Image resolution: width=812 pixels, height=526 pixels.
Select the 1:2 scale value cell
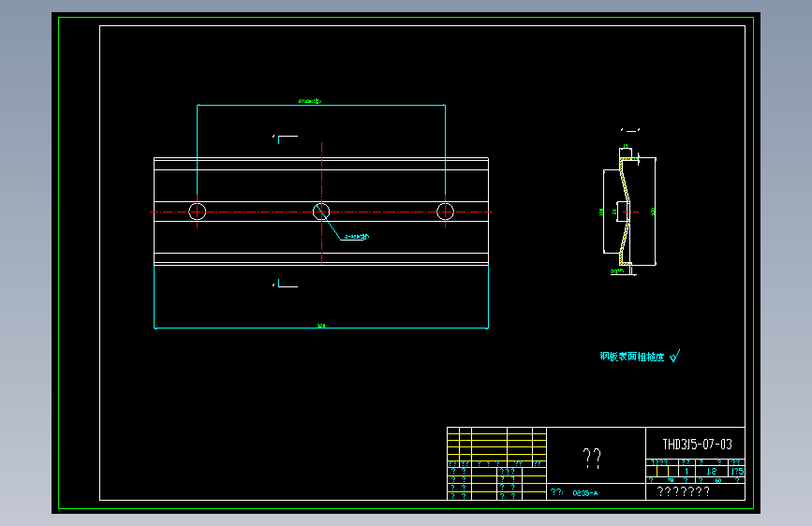pyautogui.click(x=712, y=471)
